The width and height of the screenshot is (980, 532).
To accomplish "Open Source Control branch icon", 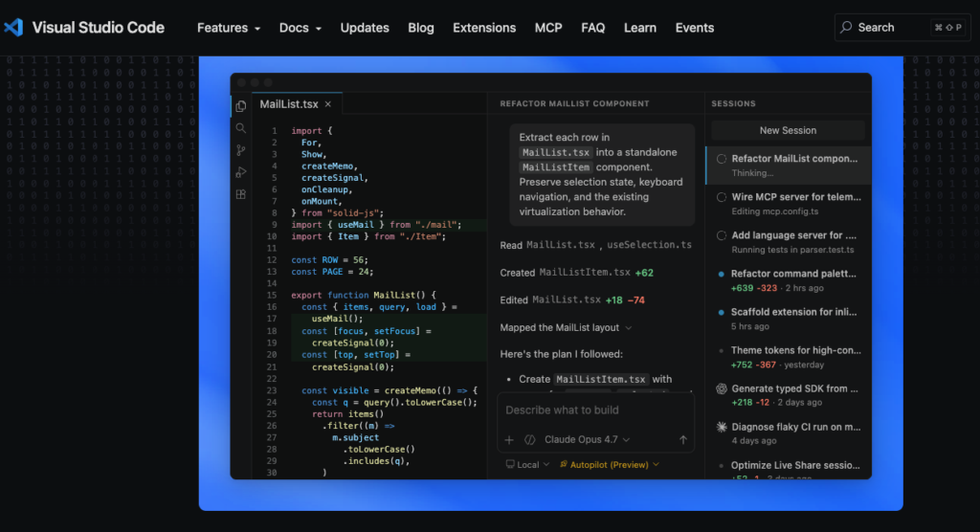I will click(240, 150).
